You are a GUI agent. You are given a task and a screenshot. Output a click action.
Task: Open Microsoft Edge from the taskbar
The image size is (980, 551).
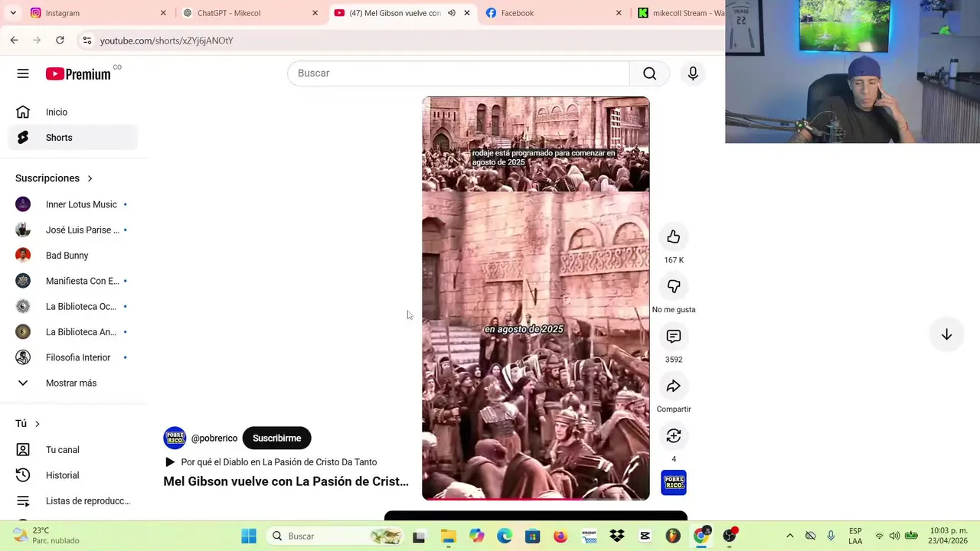point(504,536)
